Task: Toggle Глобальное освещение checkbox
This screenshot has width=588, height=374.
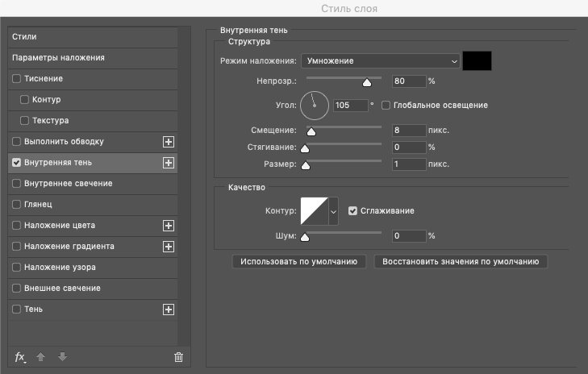Action: tap(386, 106)
